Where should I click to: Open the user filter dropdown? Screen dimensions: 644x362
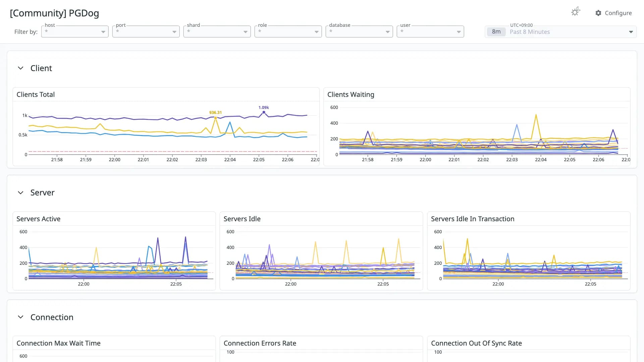point(430,32)
